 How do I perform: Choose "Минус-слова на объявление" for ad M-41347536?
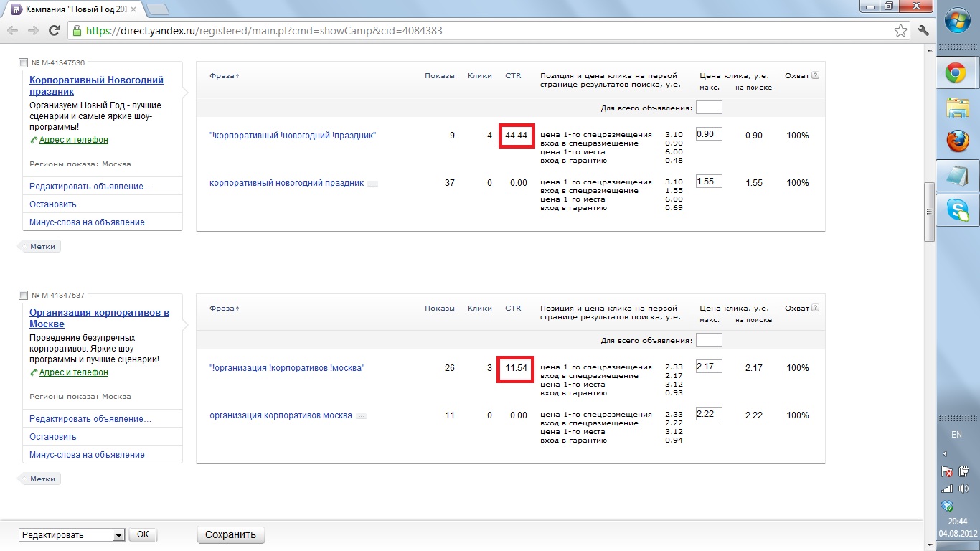pyautogui.click(x=87, y=222)
